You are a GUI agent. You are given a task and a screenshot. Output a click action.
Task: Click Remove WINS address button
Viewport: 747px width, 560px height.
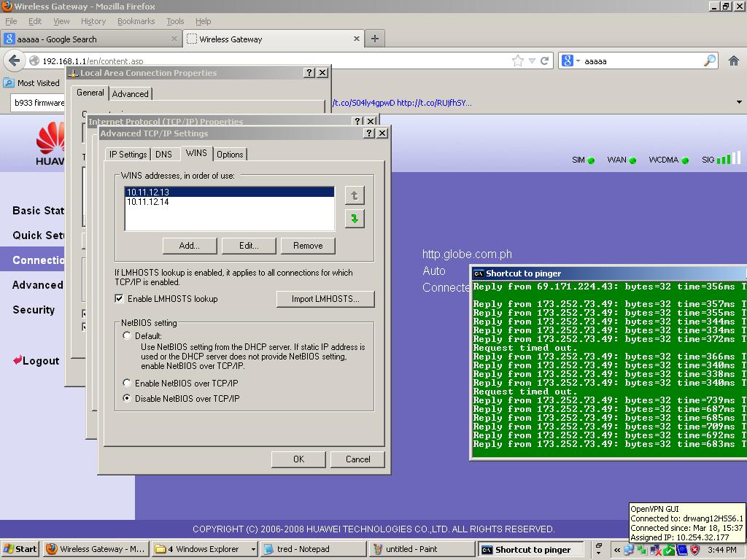click(x=308, y=246)
